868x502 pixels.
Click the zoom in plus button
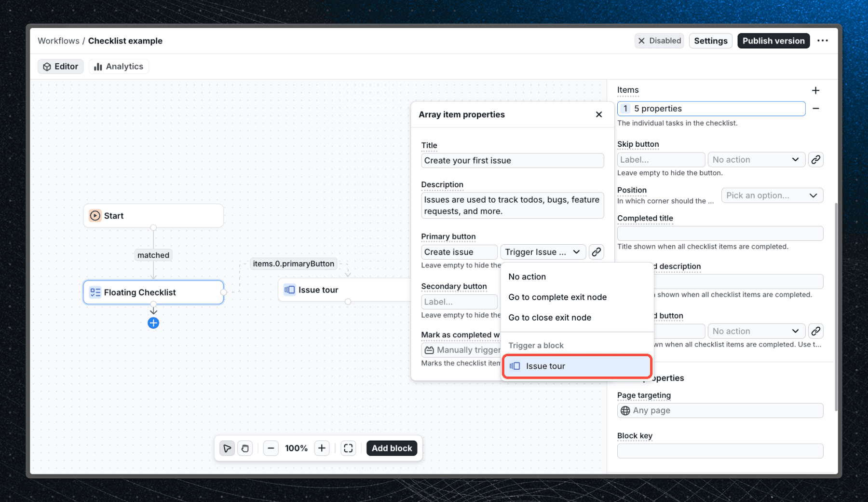coord(322,448)
